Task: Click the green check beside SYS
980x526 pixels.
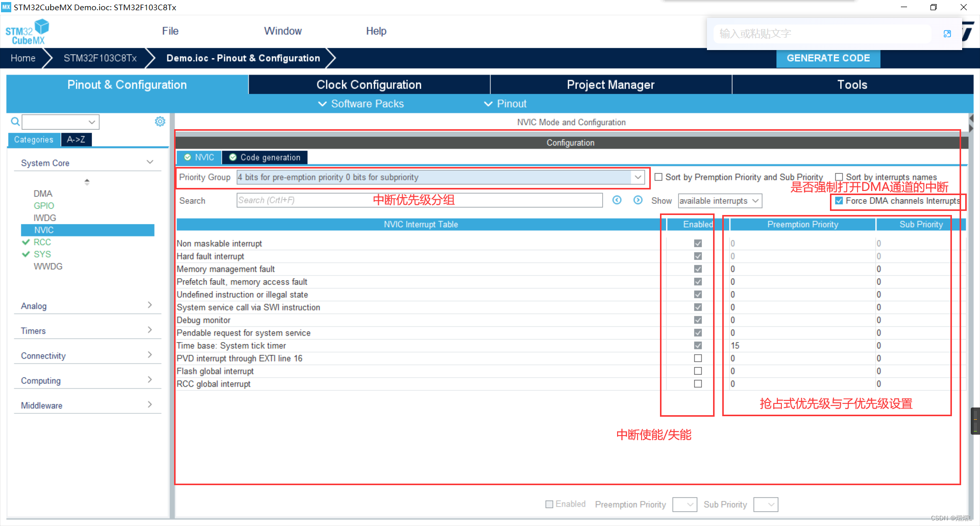Action: (26, 254)
